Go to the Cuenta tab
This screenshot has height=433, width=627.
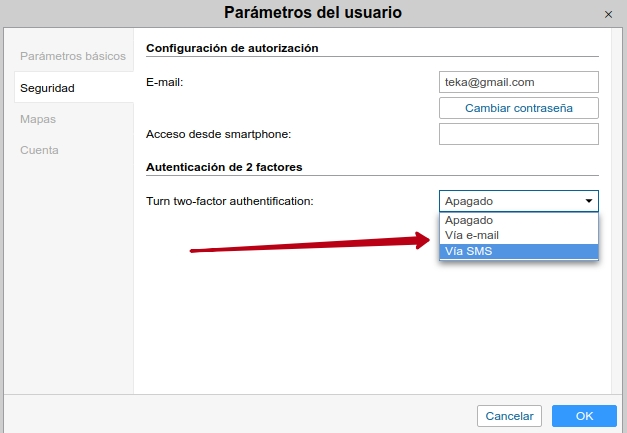39,150
